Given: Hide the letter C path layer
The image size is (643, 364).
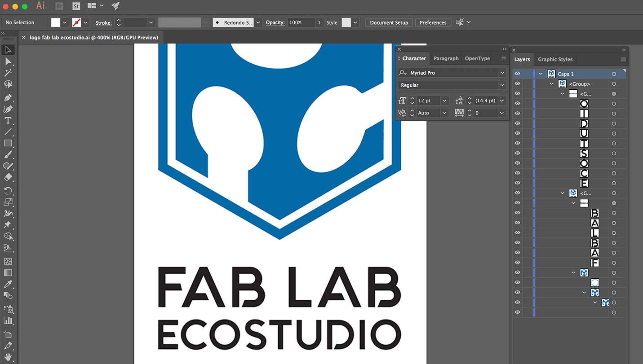Looking at the screenshot, I should coord(518,173).
